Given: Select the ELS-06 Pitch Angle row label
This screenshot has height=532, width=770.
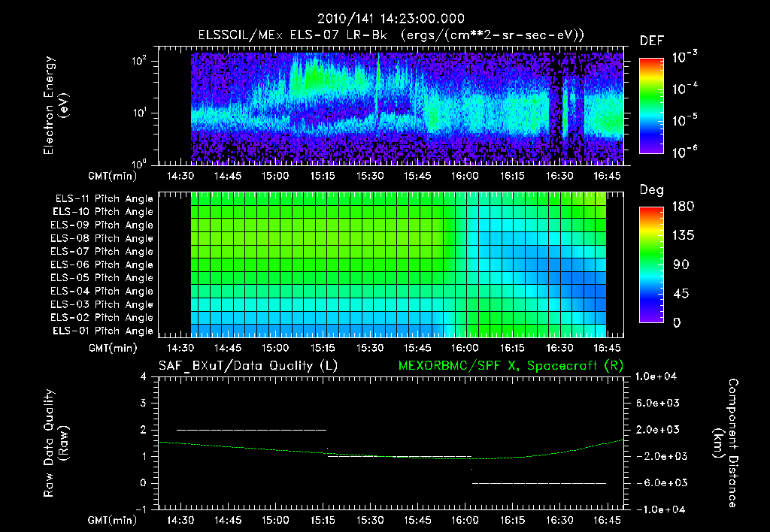Looking at the screenshot, I should (102, 264).
